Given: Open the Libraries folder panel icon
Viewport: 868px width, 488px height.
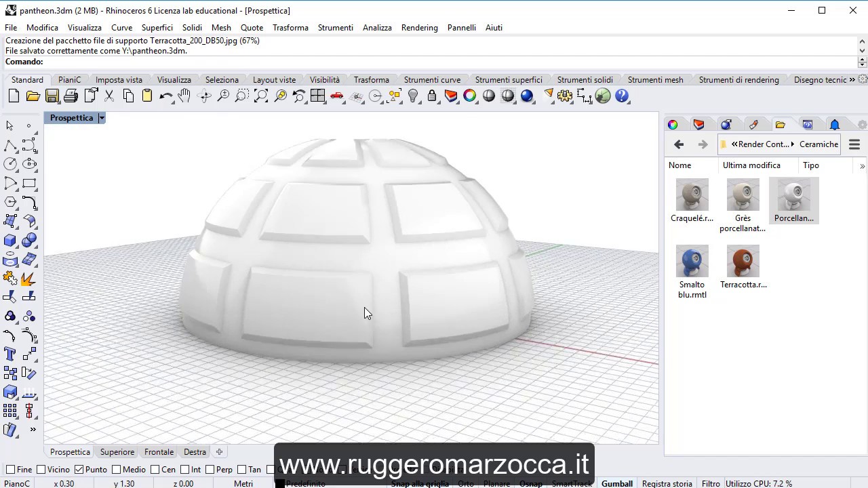Looking at the screenshot, I should (781, 125).
